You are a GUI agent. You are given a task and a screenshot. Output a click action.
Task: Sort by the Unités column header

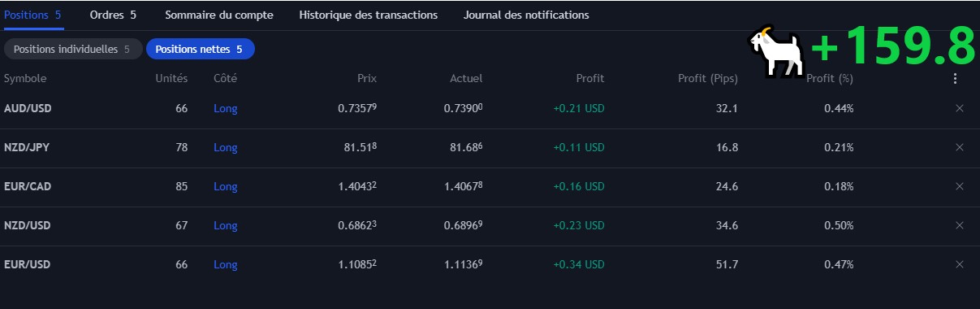(171, 79)
